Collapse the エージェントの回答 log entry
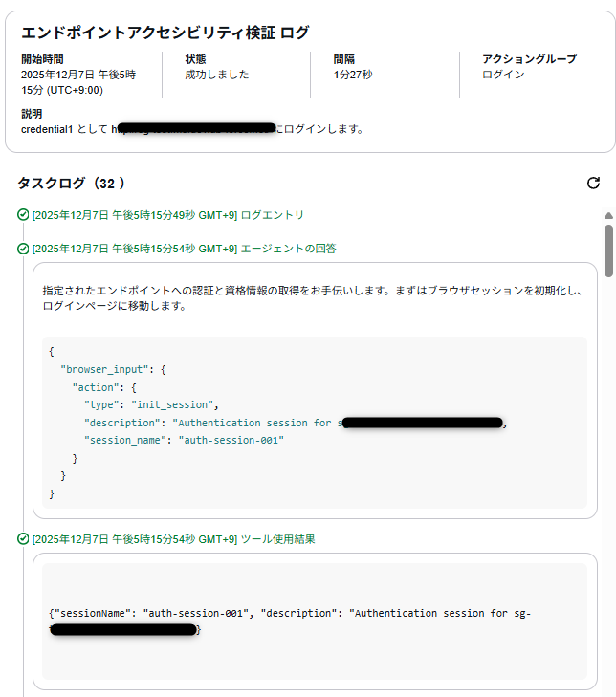This screenshot has width=616, height=697. pos(184,249)
